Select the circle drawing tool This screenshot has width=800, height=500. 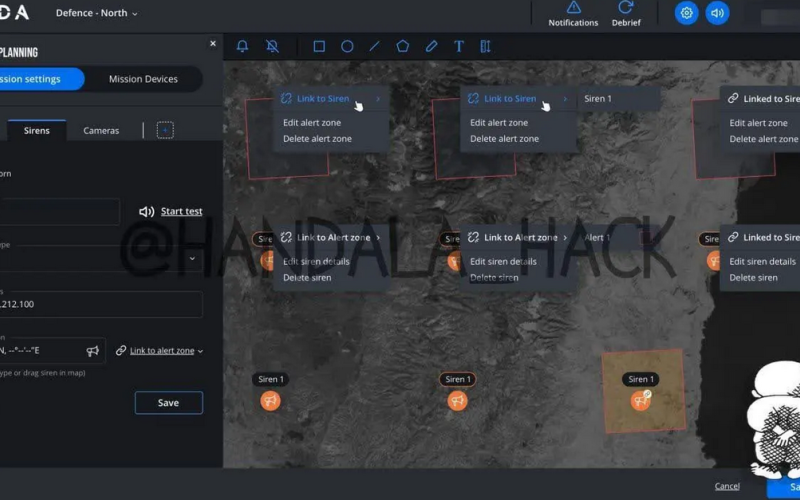click(x=347, y=46)
